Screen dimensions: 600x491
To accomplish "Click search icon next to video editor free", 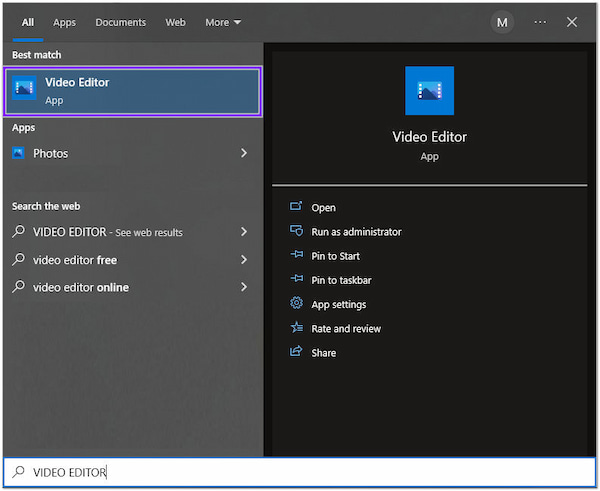I will point(18,259).
